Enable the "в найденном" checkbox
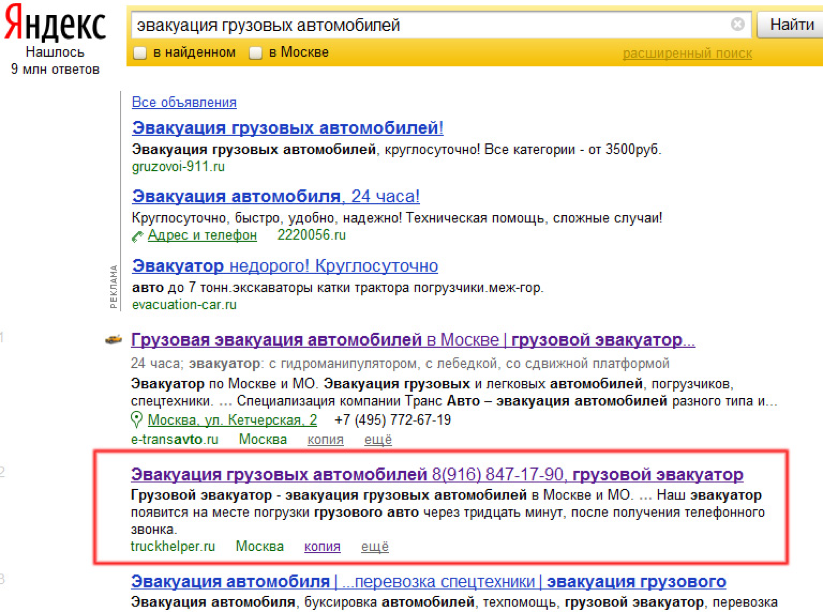This screenshot has height=612, width=823. (x=141, y=53)
